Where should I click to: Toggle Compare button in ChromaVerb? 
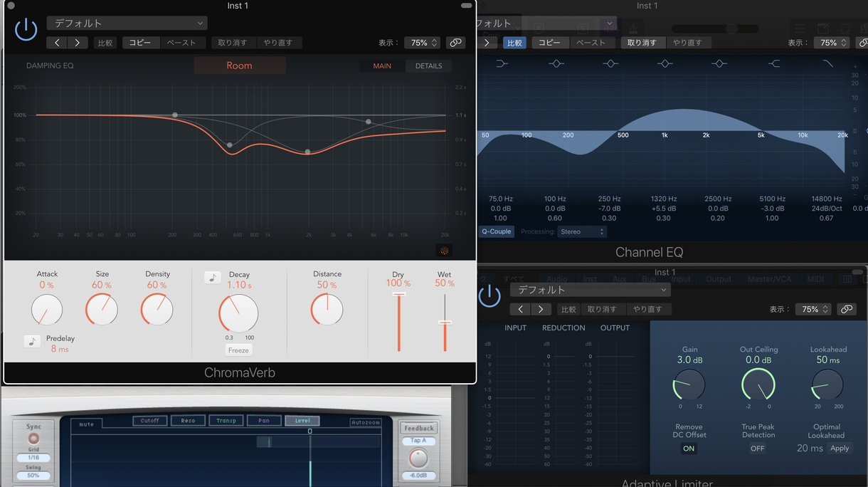[x=105, y=43]
